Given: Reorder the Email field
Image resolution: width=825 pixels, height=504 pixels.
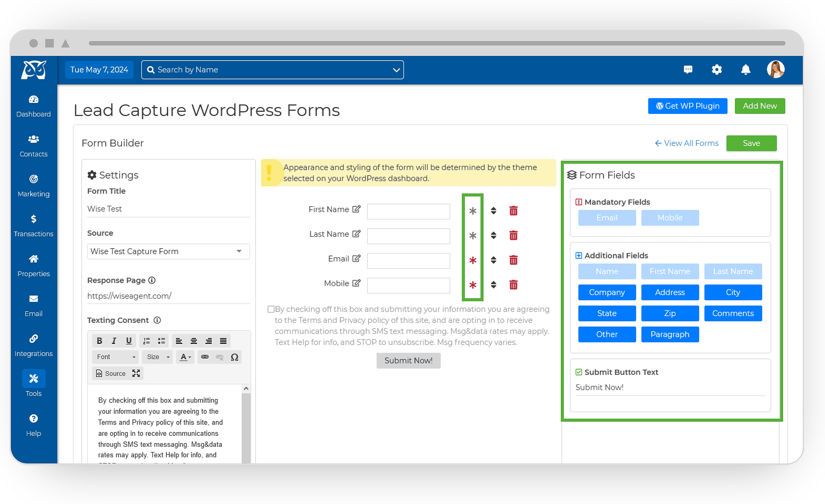Looking at the screenshot, I should point(493,260).
